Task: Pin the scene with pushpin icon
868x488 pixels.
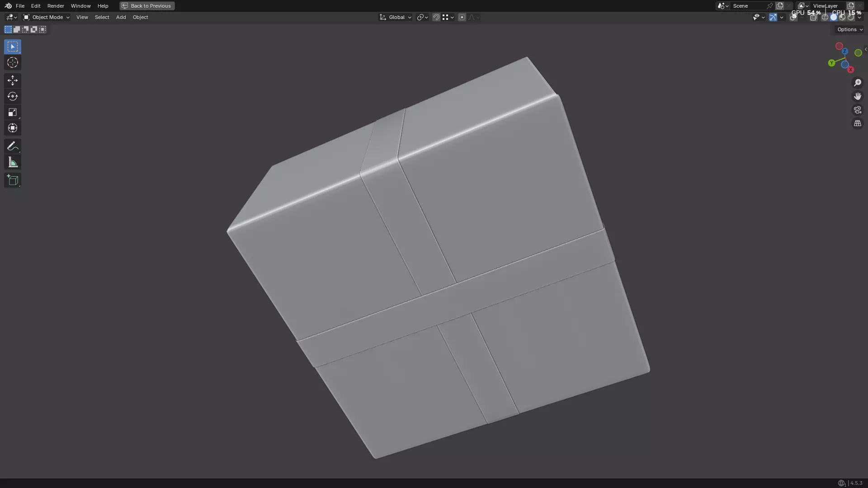Action: [x=770, y=6]
